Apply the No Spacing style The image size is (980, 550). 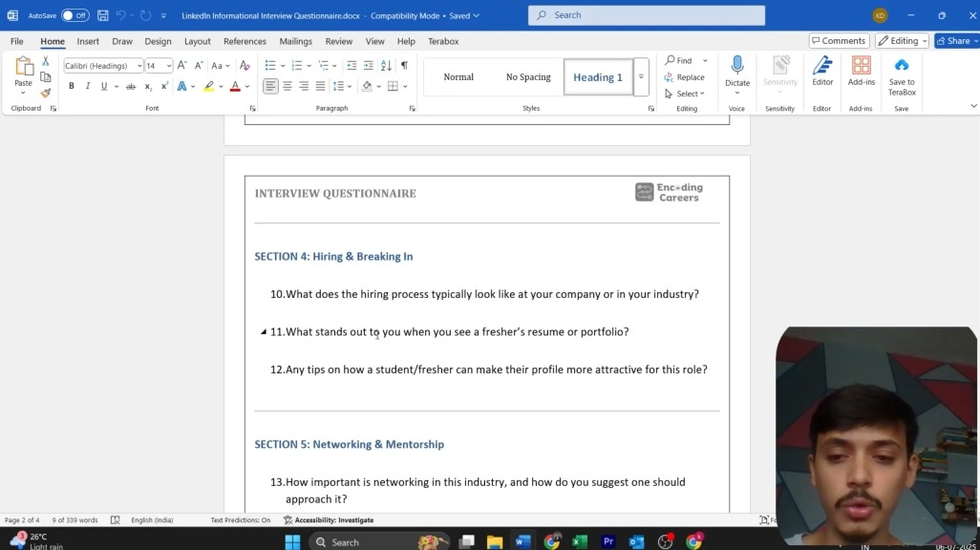(528, 77)
